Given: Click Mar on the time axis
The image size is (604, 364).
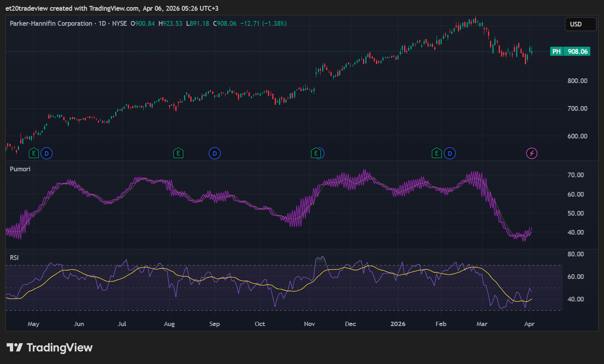Looking at the screenshot, I should 482,324.
